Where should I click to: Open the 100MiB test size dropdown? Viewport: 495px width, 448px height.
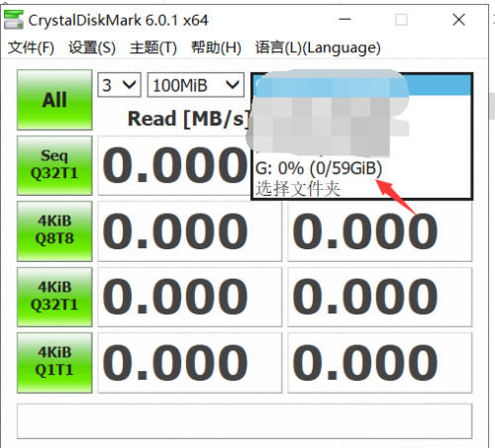(x=196, y=85)
